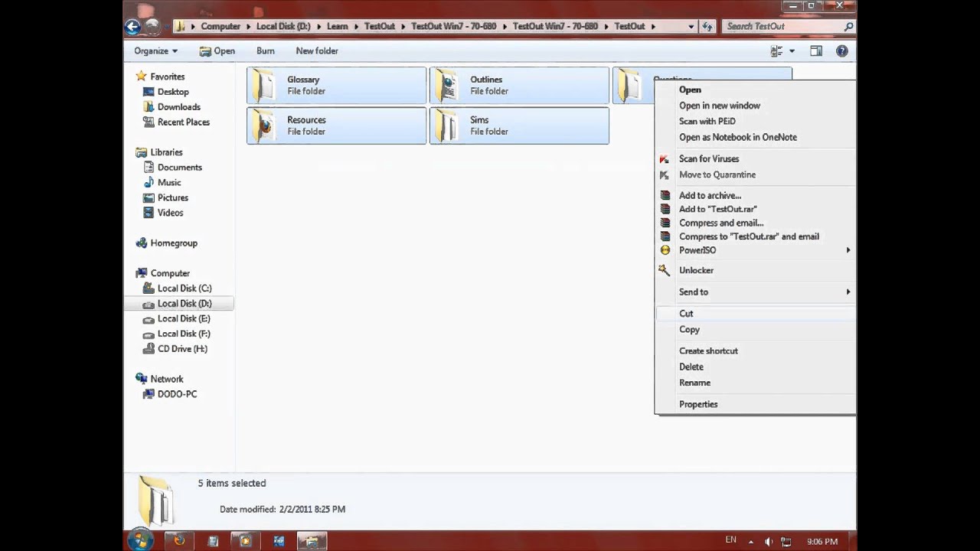The image size is (980, 551).
Task: Open Windows Media Player from taskbar
Action: [245, 541]
